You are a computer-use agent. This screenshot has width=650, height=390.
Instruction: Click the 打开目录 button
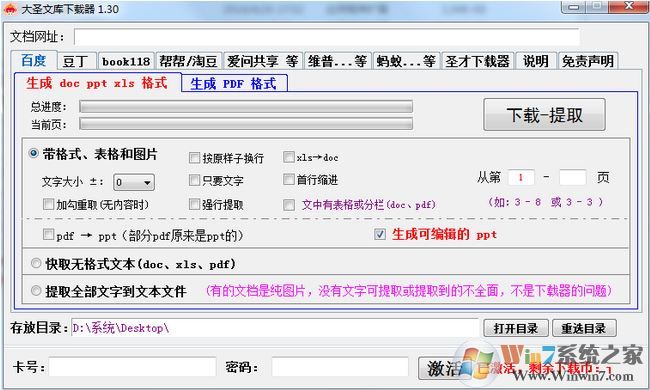click(516, 328)
